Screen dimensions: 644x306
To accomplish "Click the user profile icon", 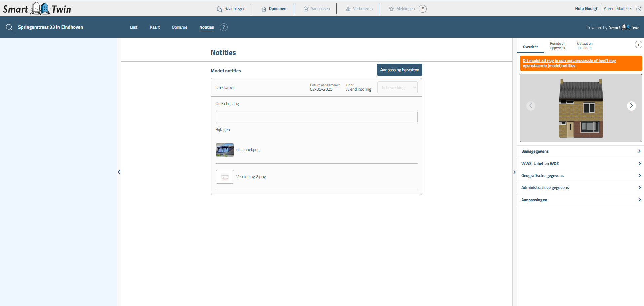I will [x=638, y=9].
